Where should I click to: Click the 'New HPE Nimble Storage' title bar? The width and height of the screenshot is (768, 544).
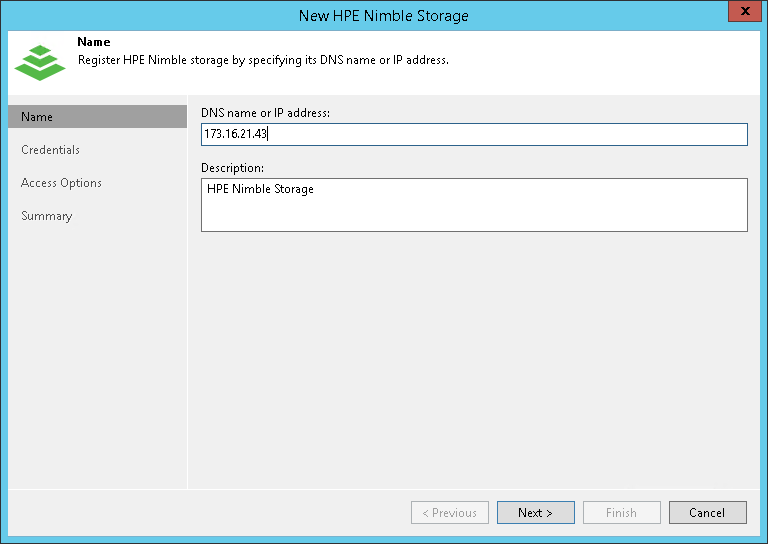click(x=383, y=15)
